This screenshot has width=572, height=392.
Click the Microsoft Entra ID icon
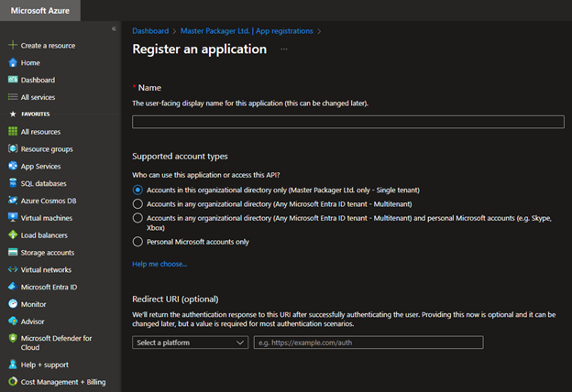[13, 287]
